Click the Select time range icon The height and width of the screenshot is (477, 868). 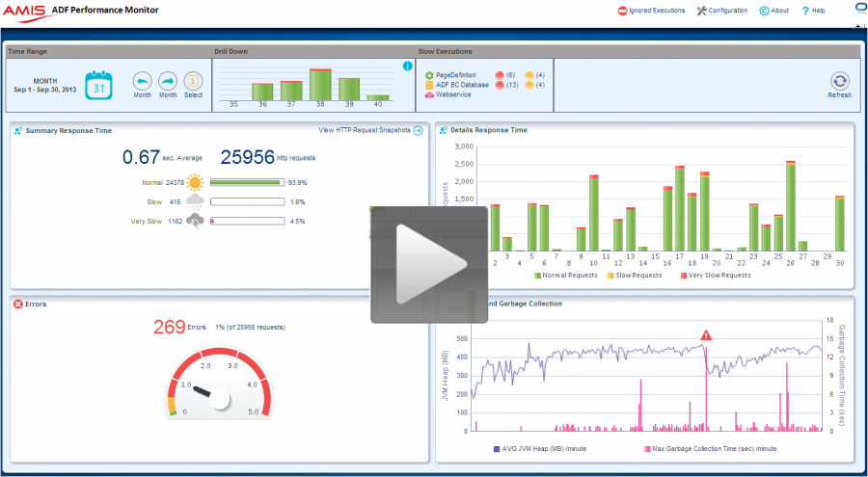click(194, 81)
